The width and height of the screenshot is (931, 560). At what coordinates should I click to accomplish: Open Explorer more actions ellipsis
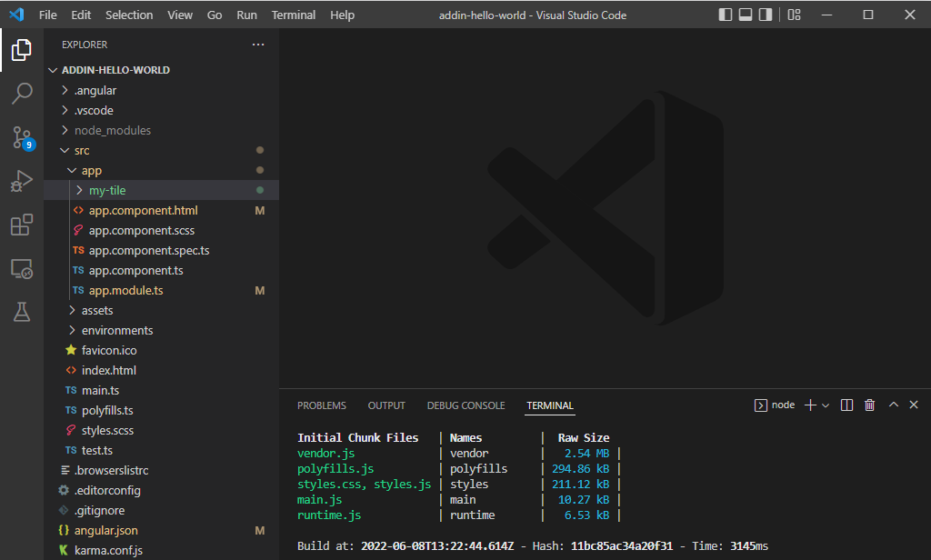[x=257, y=45]
